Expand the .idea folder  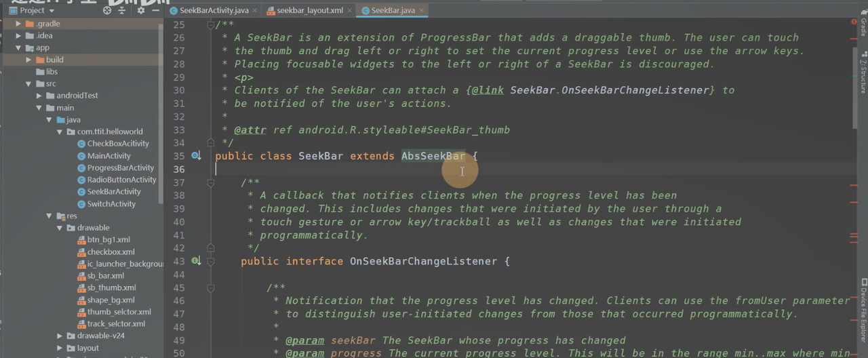(x=18, y=36)
